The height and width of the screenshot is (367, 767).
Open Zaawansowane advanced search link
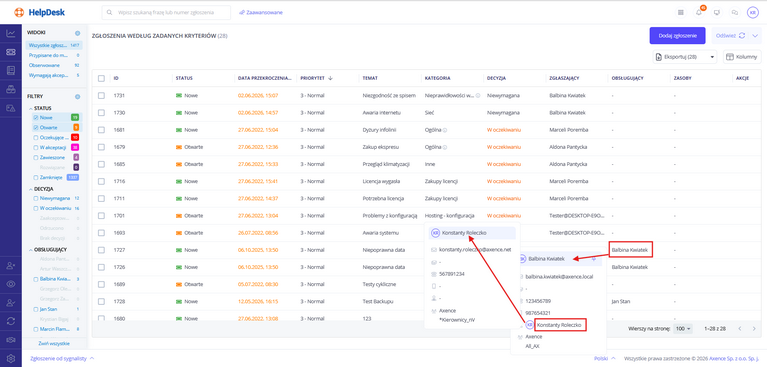261,12
